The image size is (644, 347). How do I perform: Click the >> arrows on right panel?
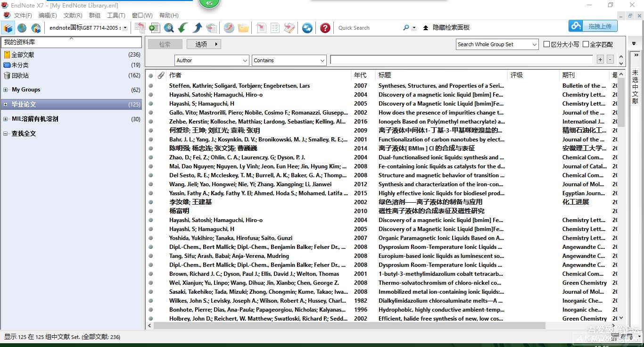coord(636,56)
